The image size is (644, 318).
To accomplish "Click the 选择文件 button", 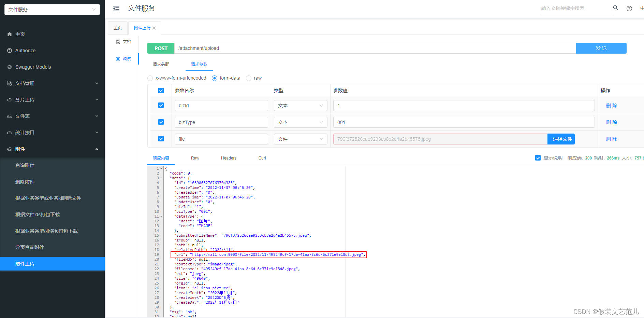I will coord(561,139).
